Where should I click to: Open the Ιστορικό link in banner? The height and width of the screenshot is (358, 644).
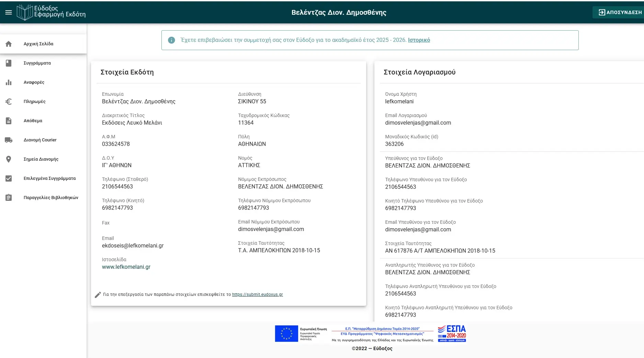[x=419, y=40]
